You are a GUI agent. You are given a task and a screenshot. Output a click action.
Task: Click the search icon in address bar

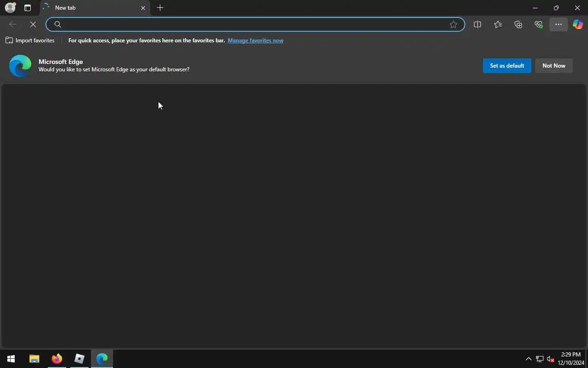pos(58,24)
